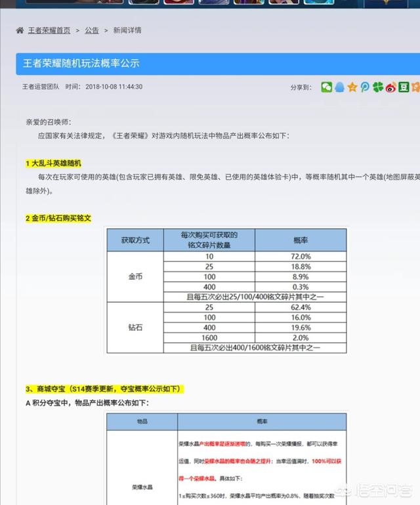Click the 每次购买可获取的铭文碎片数量 header
This screenshot has width=420, height=505.
[209, 240]
